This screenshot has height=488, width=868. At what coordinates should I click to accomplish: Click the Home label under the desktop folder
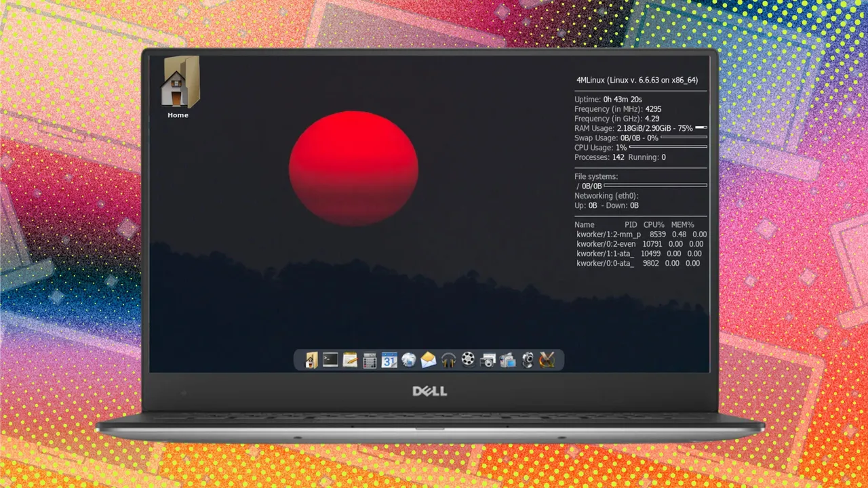178,115
